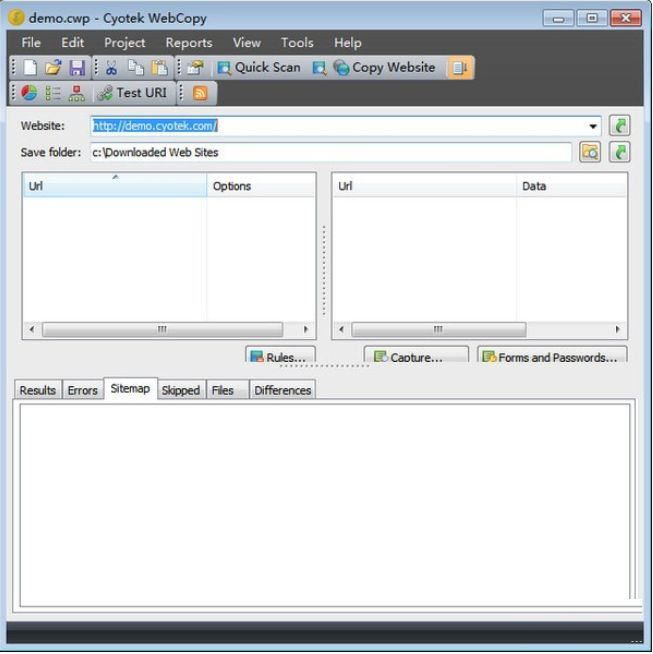Click the sitemap diagram toolbar icon
The width and height of the screenshot is (653, 654).
tap(76, 93)
